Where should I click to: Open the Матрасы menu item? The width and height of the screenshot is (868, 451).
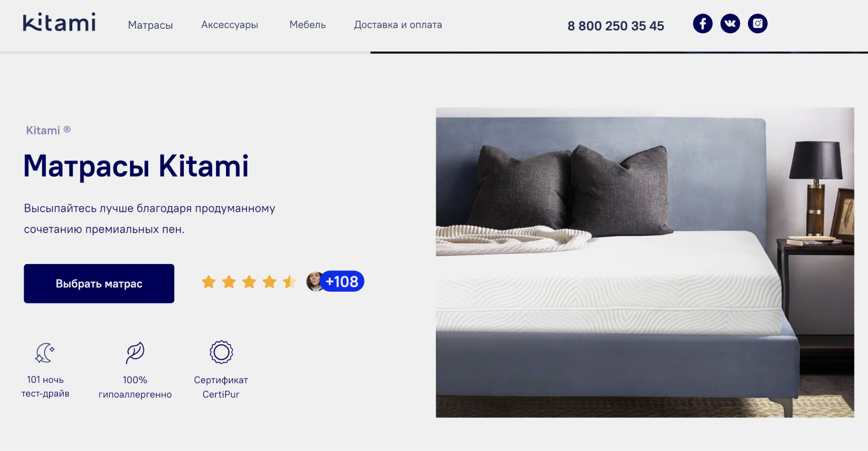[x=150, y=25]
